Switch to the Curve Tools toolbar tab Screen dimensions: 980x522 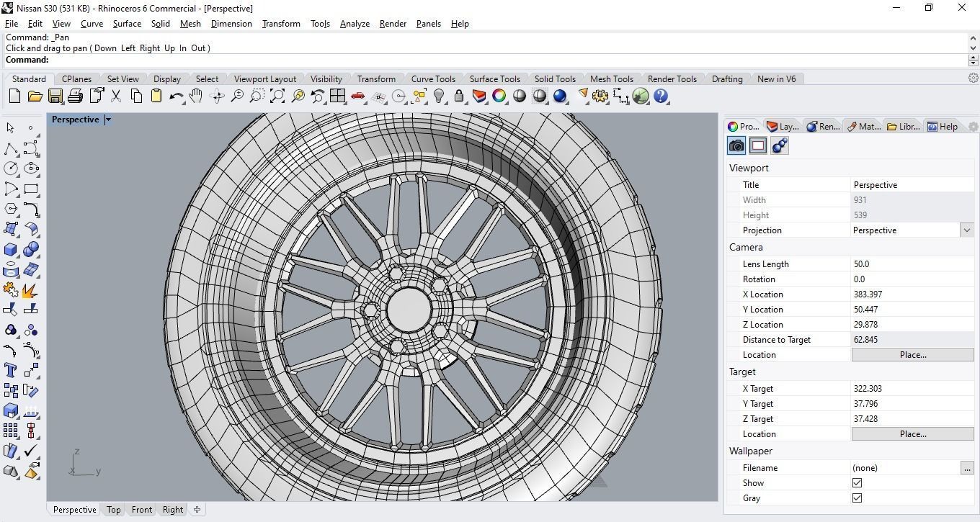click(x=433, y=79)
